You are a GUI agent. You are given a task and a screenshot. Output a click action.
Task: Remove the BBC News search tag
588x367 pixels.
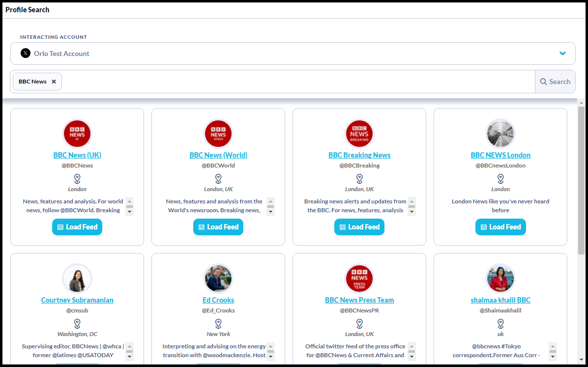tap(54, 82)
